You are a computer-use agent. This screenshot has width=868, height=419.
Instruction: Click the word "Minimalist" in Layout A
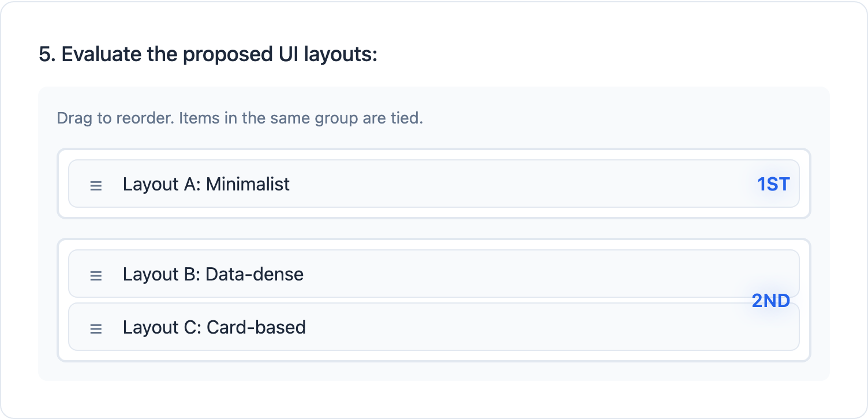coord(248,184)
